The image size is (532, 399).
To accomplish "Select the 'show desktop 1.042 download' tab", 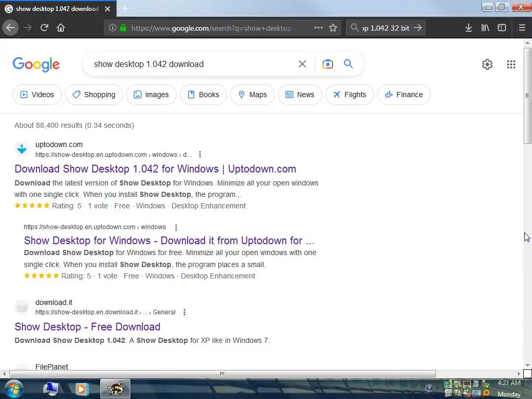I will pos(57,9).
